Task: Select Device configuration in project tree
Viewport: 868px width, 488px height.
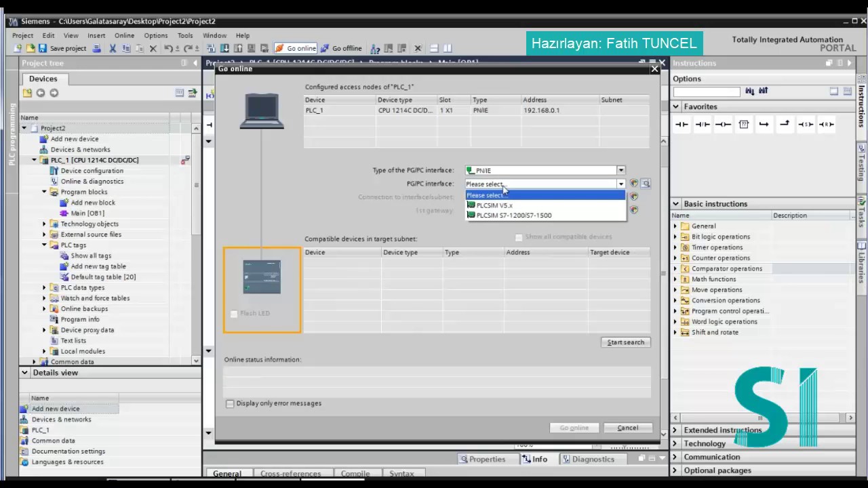Action: coord(92,171)
